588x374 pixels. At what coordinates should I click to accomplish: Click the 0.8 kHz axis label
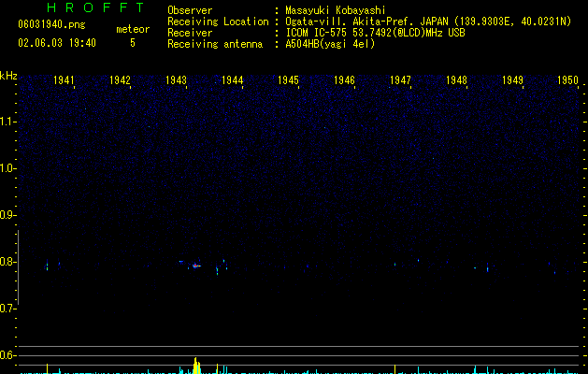tap(7, 262)
